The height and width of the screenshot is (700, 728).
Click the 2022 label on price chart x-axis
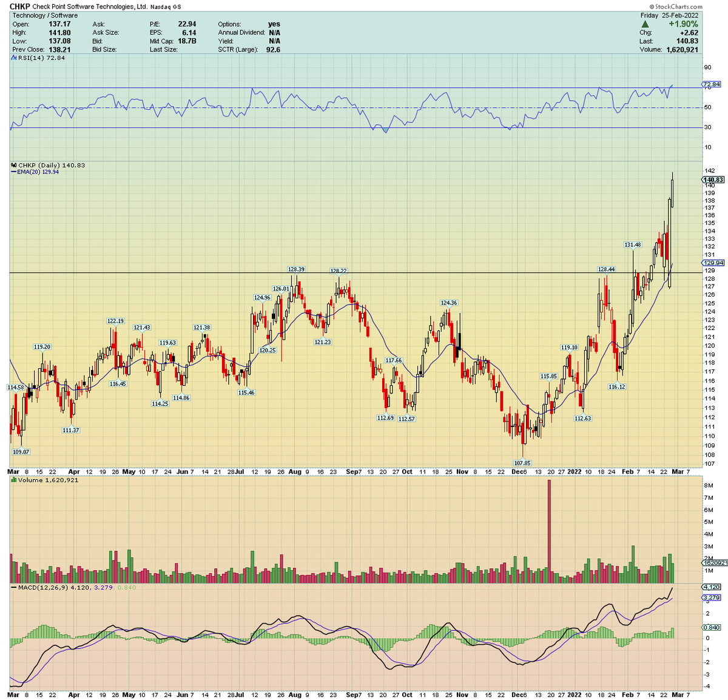tap(575, 471)
